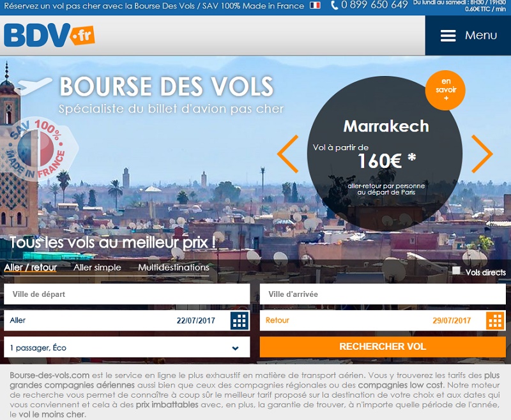
Task: Show previous destination with left arrow
Action: coord(288,154)
